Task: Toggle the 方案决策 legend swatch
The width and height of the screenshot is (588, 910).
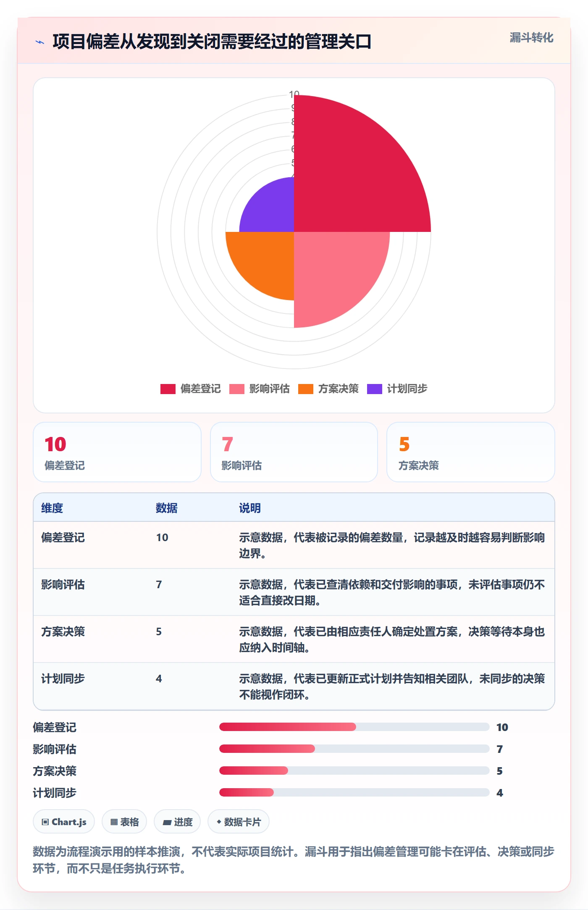Action: pyautogui.click(x=305, y=389)
